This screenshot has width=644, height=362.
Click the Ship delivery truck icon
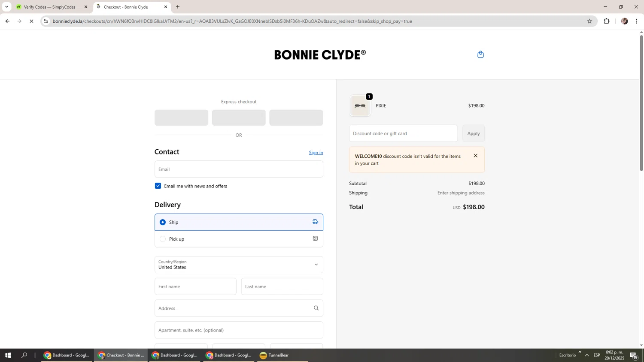(x=315, y=222)
